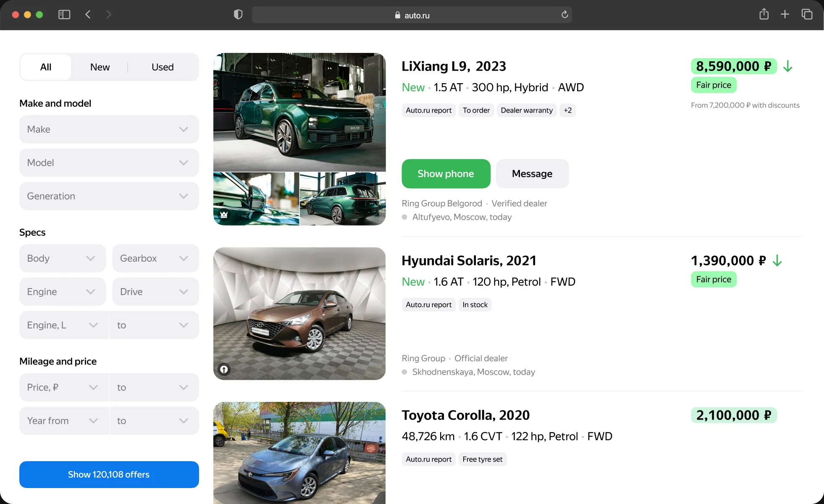The width and height of the screenshot is (824, 504).
Task: Open the Generation dropdown
Action: [x=109, y=196]
